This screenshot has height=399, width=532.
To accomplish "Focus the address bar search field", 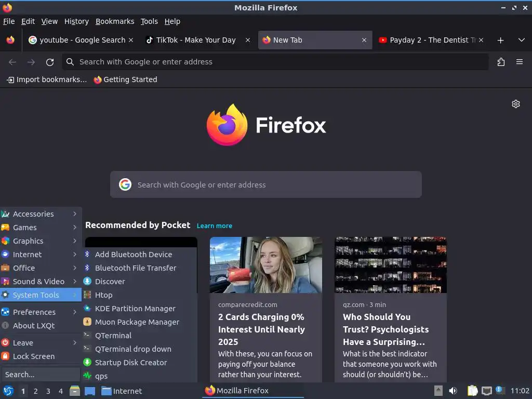I will [275, 62].
